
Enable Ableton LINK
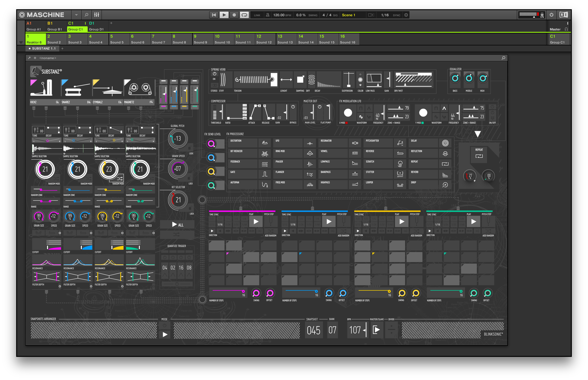pyautogui.click(x=257, y=15)
